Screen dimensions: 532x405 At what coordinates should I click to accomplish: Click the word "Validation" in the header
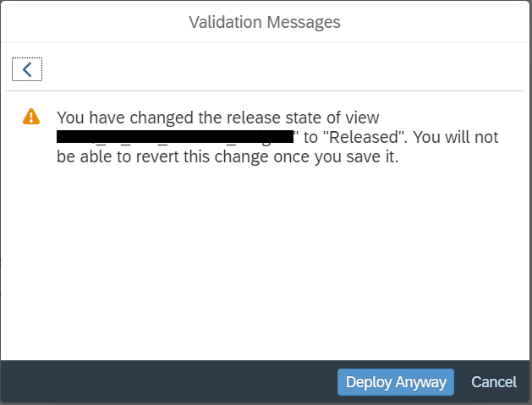[222, 22]
